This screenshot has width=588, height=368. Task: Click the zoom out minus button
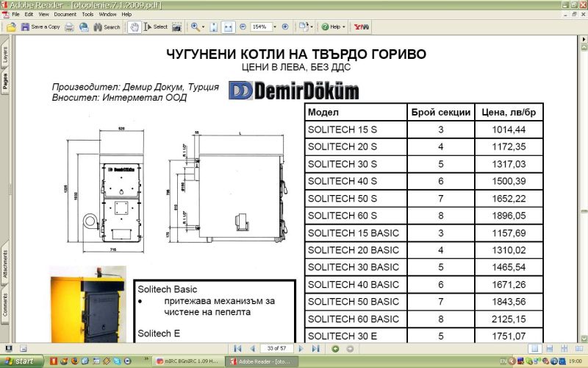pos(243,27)
